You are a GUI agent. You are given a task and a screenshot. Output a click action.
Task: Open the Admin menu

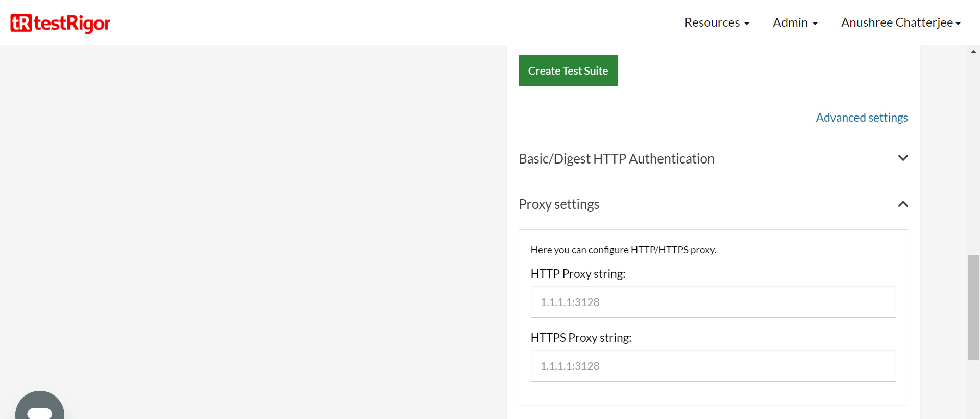[790, 22]
